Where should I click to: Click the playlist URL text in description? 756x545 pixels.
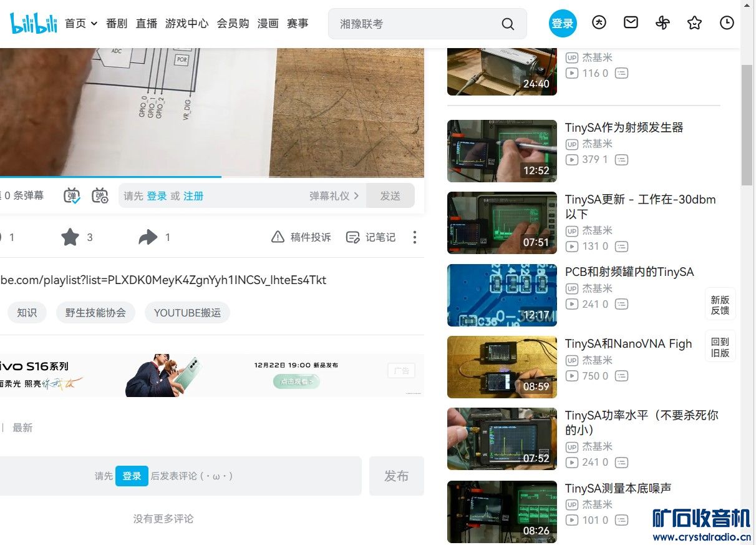point(163,280)
